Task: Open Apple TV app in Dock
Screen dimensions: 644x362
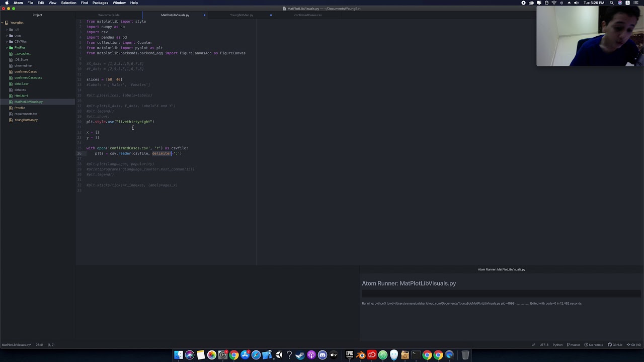Action: pos(334,355)
